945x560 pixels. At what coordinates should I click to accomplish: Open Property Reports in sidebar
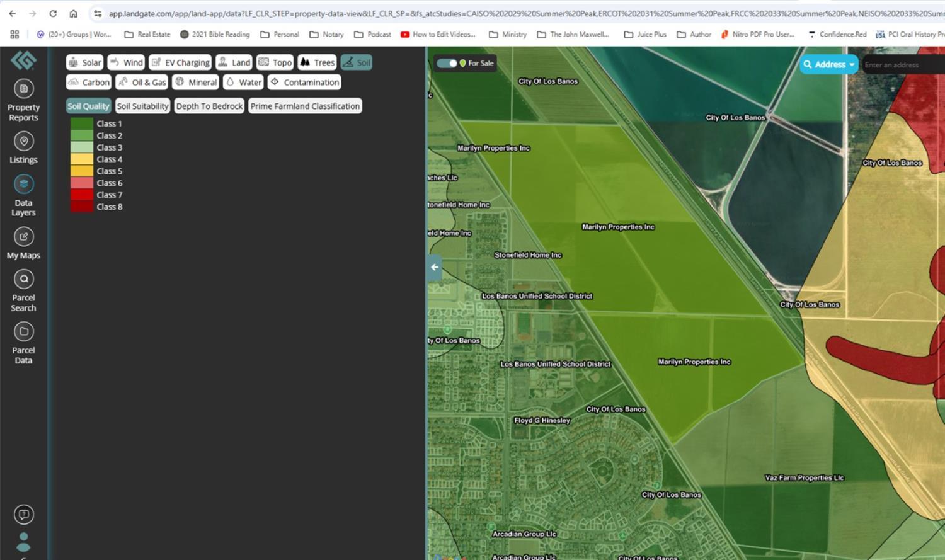(x=23, y=89)
